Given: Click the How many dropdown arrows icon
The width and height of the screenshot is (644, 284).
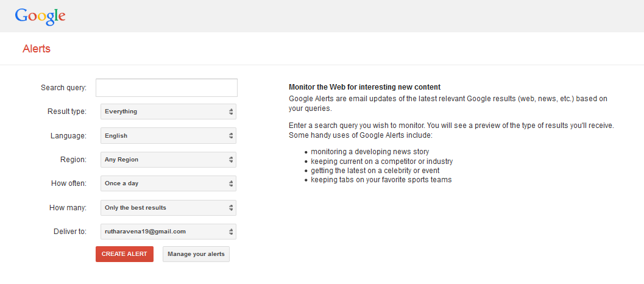Looking at the screenshot, I should point(231,208).
